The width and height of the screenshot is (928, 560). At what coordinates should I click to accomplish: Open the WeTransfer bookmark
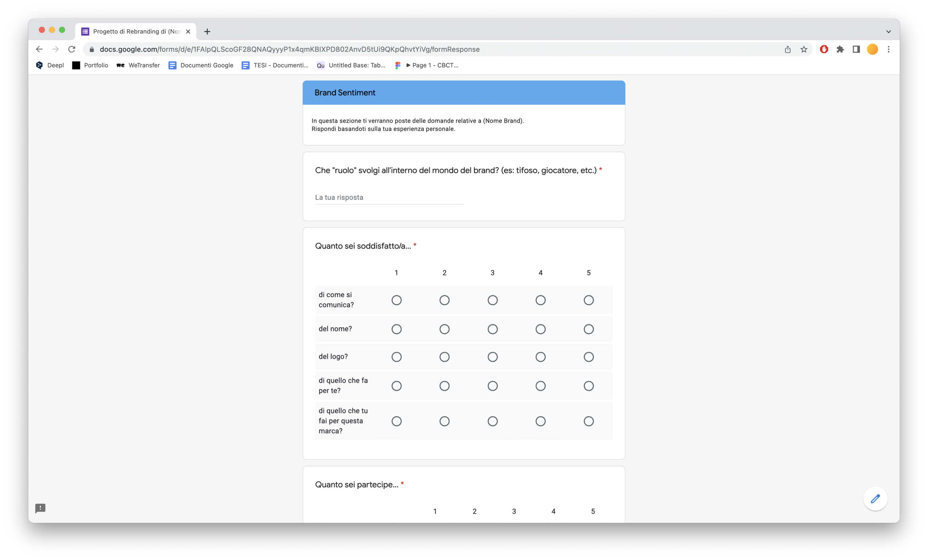coord(138,65)
